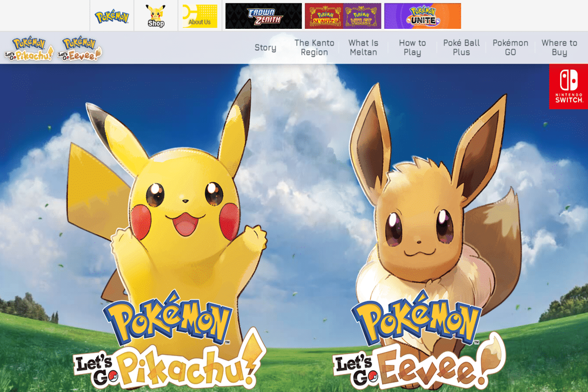
Task: Open the Pokémon UNITE banner
Action: [423, 15]
